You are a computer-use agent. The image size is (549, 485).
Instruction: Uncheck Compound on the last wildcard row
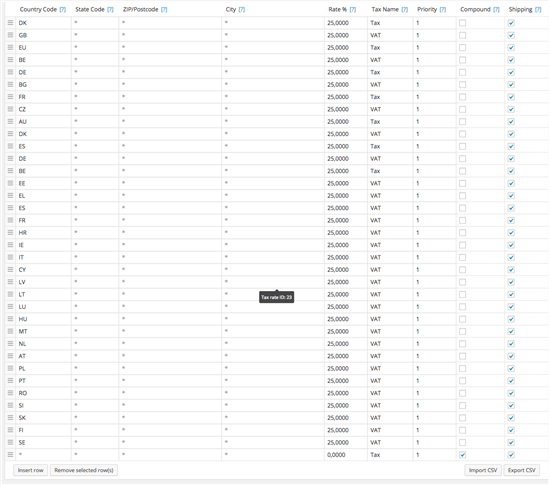[463, 455]
